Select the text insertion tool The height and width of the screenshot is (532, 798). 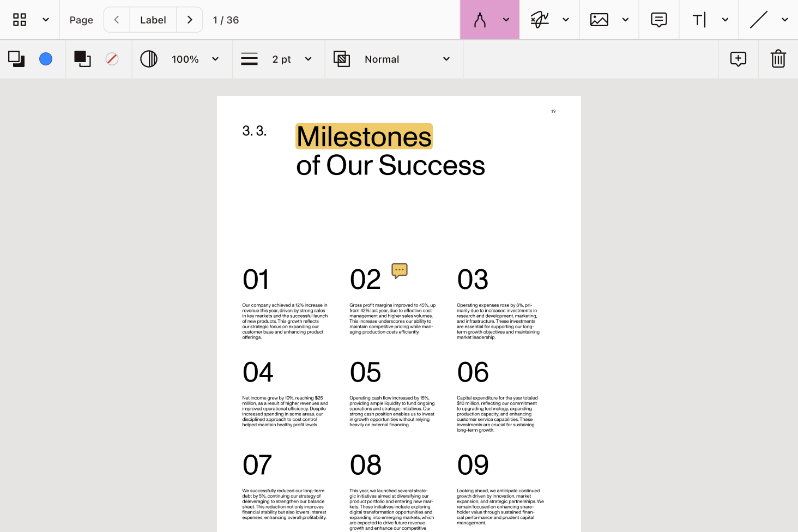point(700,20)
